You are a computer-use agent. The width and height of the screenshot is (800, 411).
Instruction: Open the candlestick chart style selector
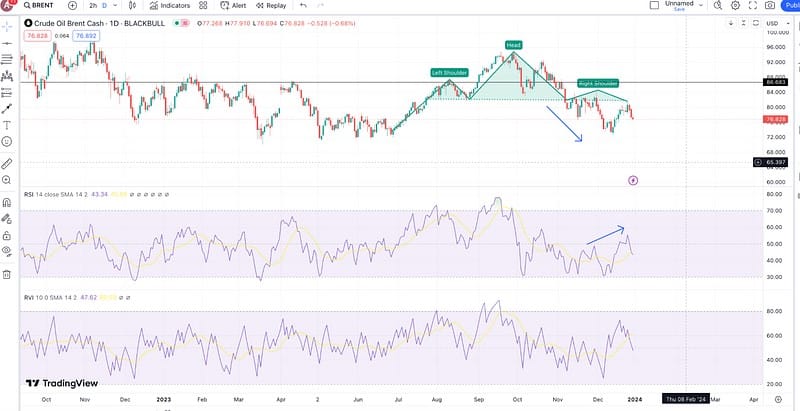[x=130, y=5]
